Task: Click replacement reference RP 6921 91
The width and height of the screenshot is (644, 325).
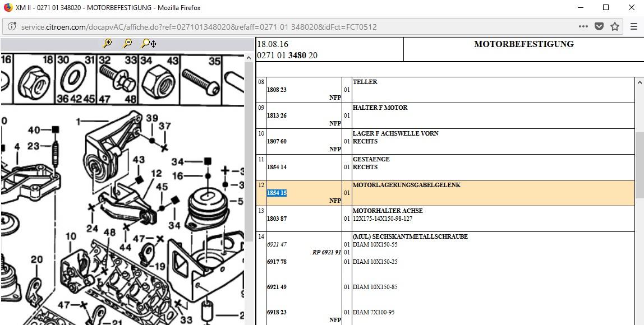Action: 326,252
